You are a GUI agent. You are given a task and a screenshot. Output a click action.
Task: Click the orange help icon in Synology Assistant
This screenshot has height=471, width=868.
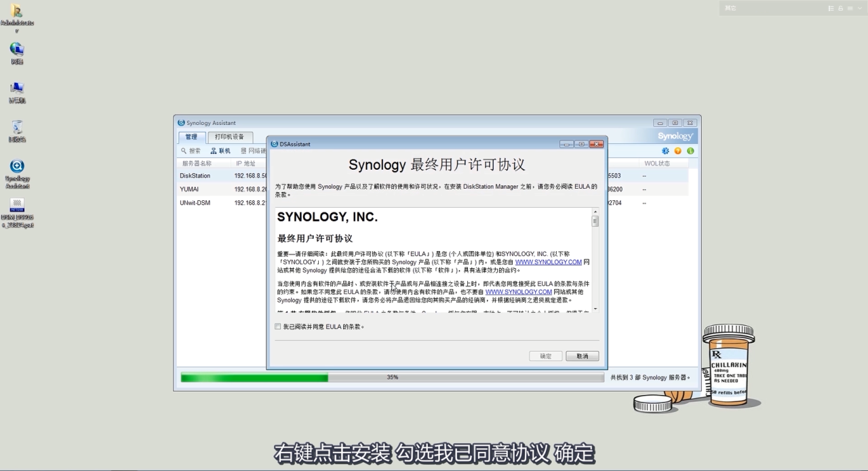pos(677,151)
